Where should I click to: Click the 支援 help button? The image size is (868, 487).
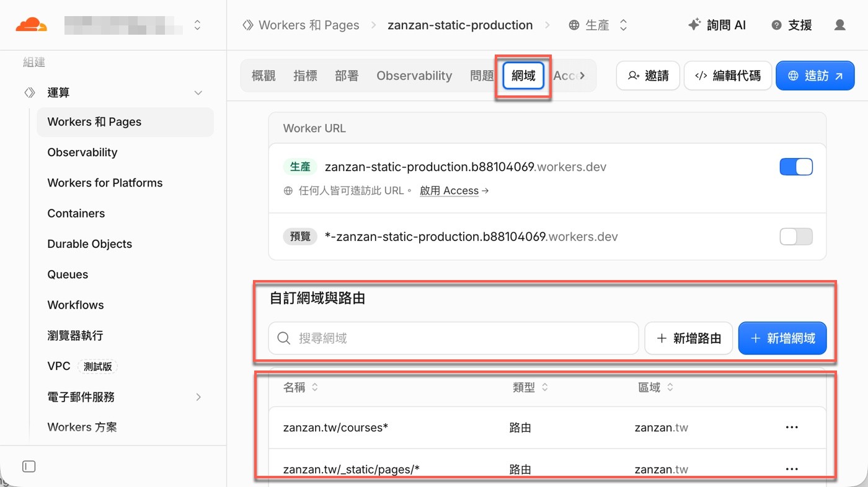792,25
